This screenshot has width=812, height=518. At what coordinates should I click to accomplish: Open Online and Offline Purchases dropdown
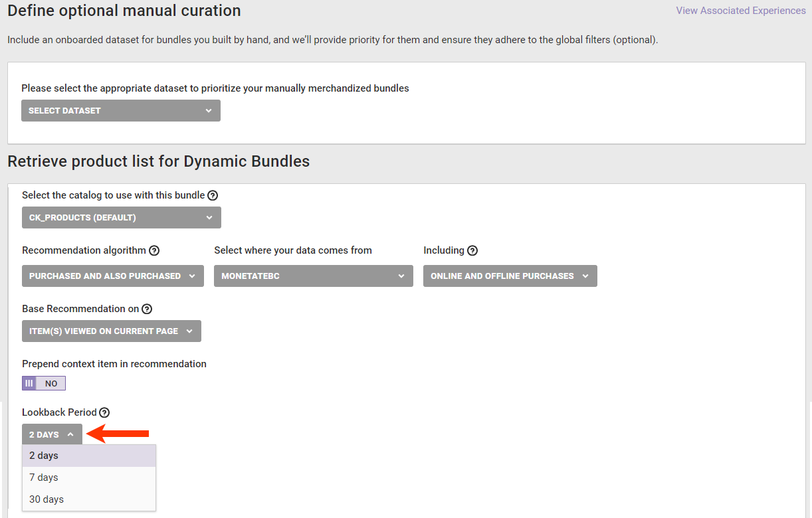point(510,276)
